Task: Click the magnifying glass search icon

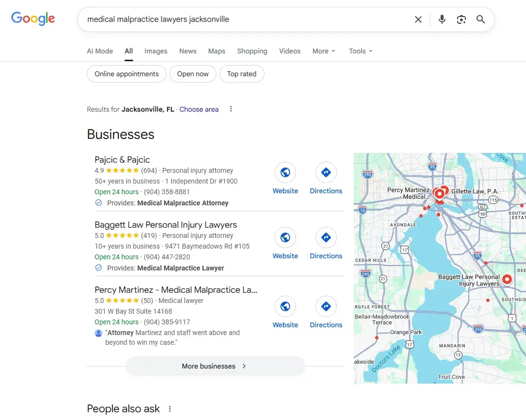Action: [x=480, y=19]
